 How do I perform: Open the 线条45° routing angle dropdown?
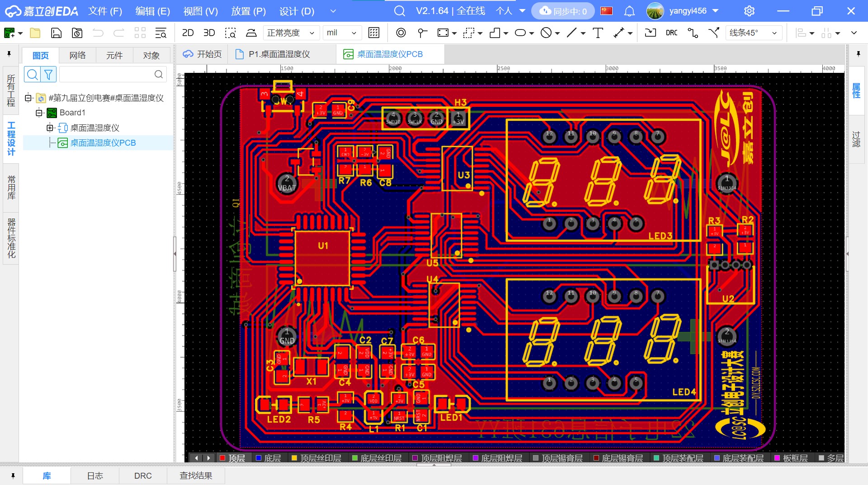[754, 33]
